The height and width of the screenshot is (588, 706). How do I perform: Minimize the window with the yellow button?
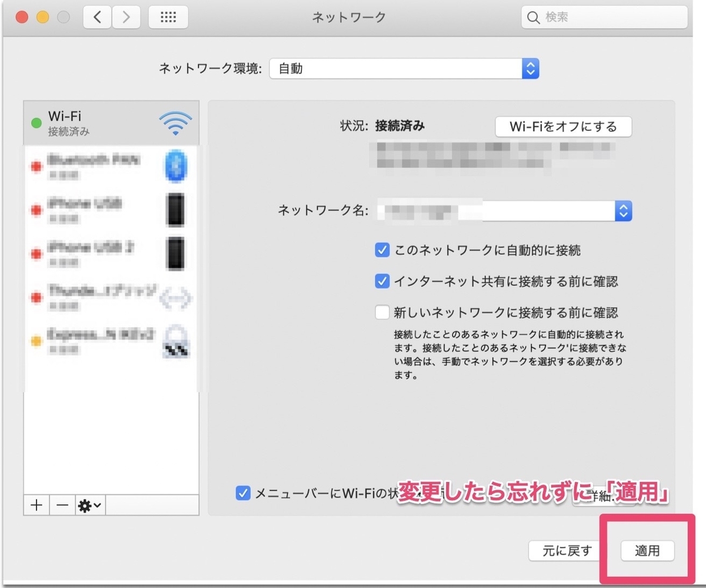(42, 17)
